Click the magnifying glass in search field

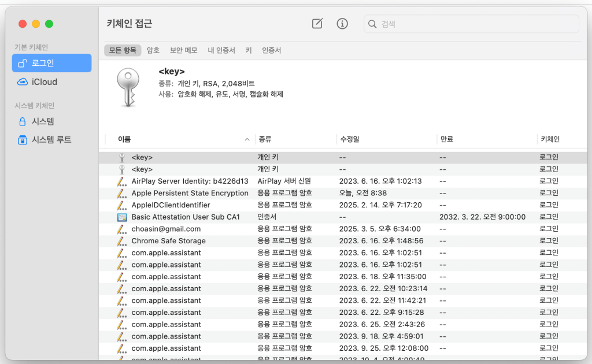(373, 24)
